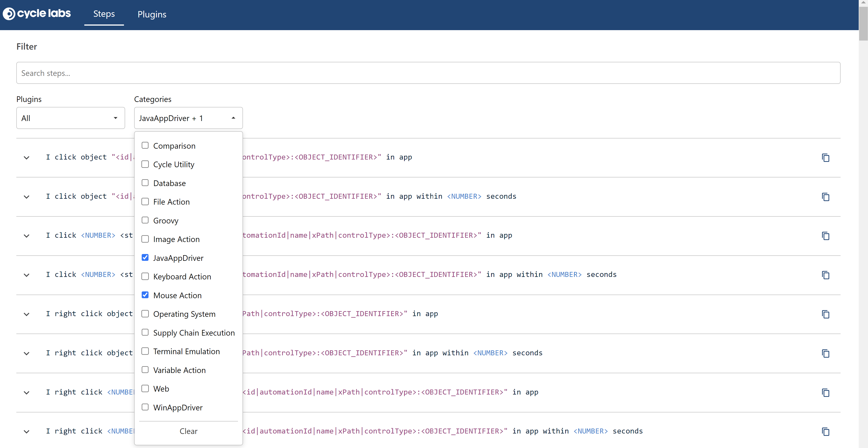Expand the first 'I click object' step row
The width and height of the screenshot is (868, 448).
pyautogui.click(x=26, y=158)
